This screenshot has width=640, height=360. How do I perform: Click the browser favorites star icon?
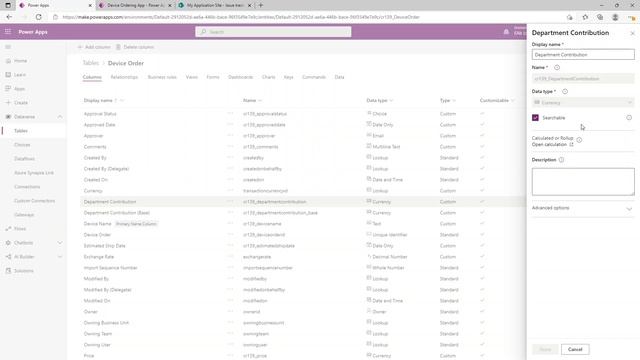coord(585,17)
